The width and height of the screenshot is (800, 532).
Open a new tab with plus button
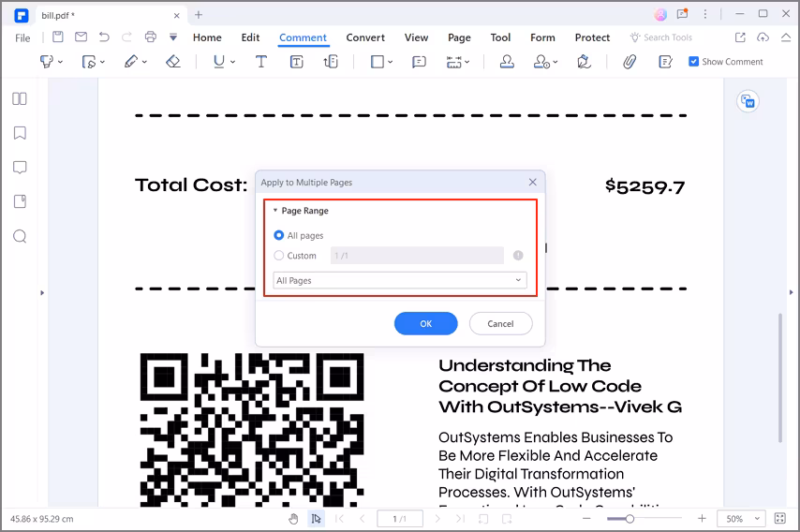pyautogui.click(x=199, y=15)
